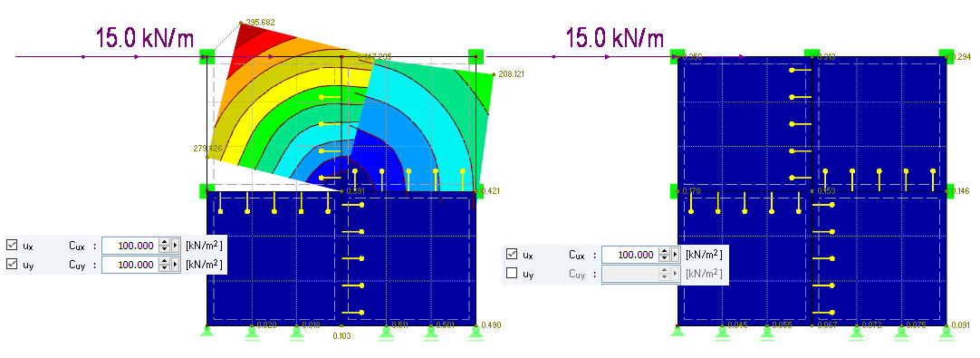Select the result value 0.421
This screenshot has width=980, height=358.
point(491,191)
